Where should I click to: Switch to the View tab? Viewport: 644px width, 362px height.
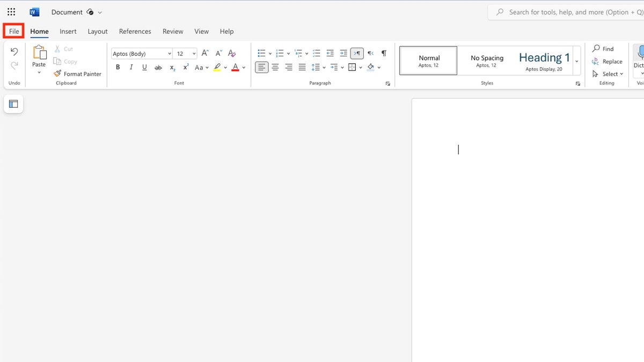(x=202, y=31)
